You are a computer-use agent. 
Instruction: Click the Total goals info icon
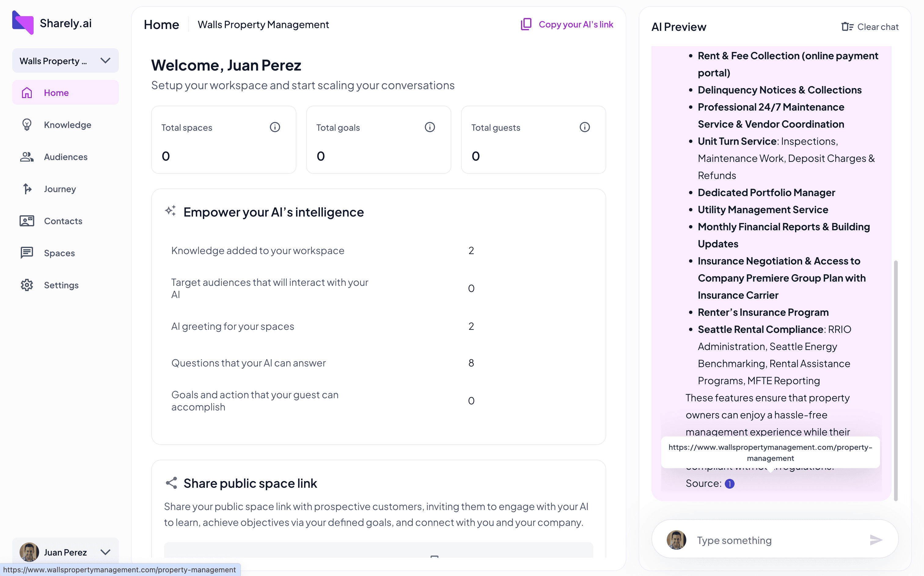click(x=429, y=127)
